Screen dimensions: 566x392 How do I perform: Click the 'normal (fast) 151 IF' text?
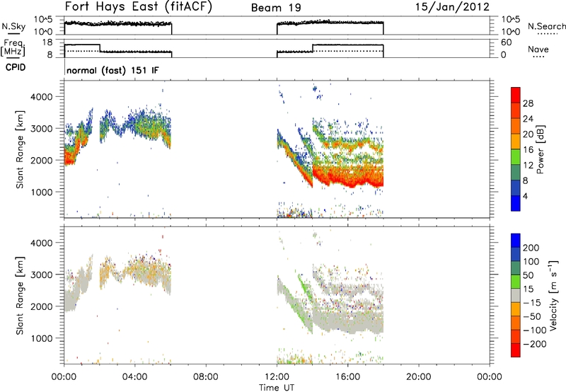click(x=112, y=70)
